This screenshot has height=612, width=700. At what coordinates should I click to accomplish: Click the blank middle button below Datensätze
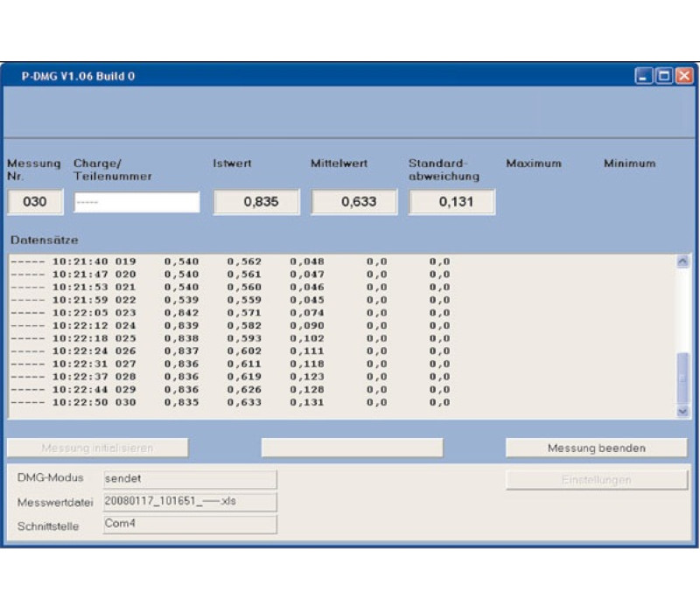click(x=352, y=448)
